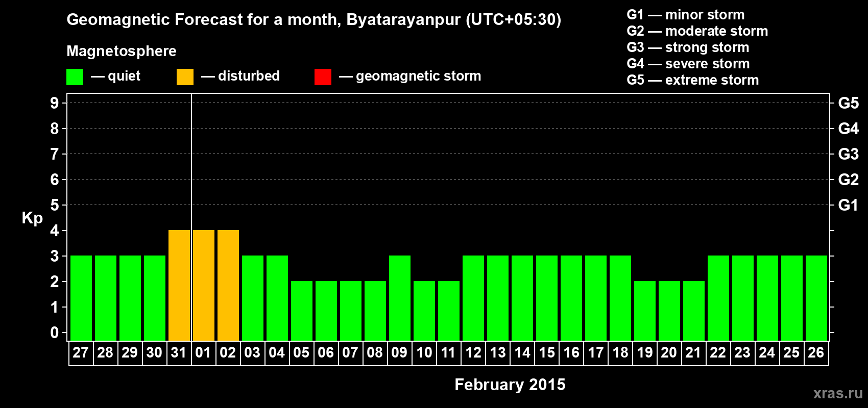This screenshot has width=868, height=408.
Task: Click the date label '30' on the x-axis
Action: [154, 353]
